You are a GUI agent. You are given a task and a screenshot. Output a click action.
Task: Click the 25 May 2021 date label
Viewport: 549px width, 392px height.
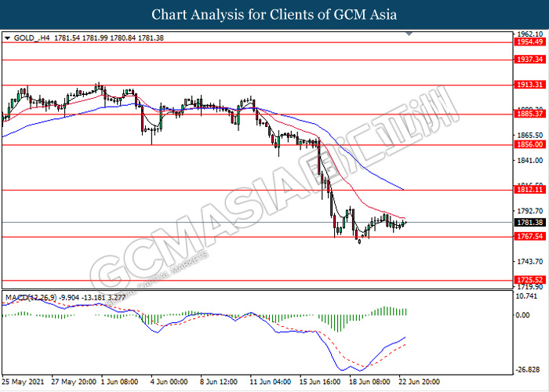click(23, 382)
